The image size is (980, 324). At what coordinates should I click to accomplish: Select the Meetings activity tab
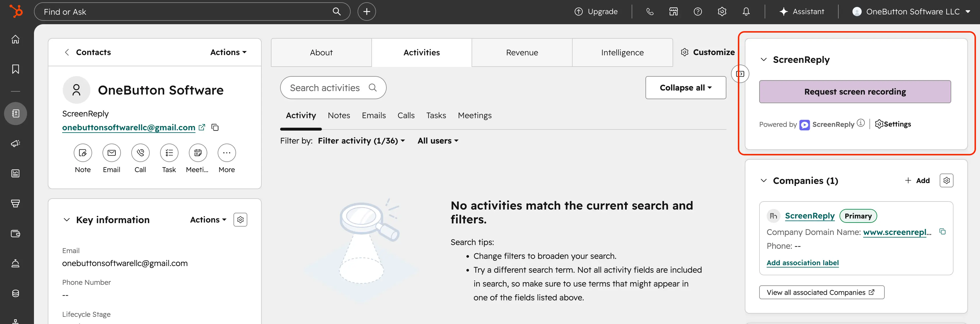click(x=474, y=115)
